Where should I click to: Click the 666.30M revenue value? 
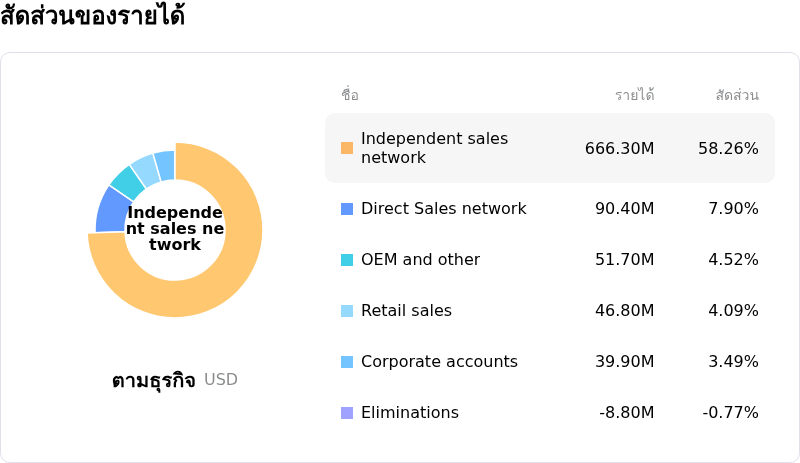[619, 149]
